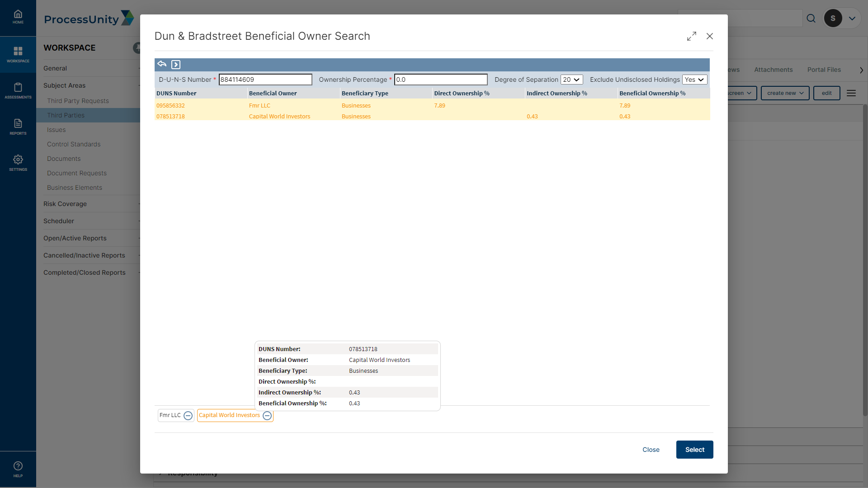The width and height of the screenshot is (868, 488).
Task: Open Settings gear in sidebar
Action: [x=18, y=163]
